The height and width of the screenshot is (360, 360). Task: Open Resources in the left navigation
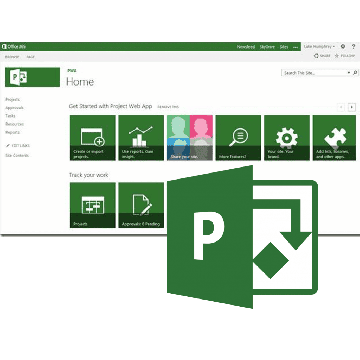[14, 124]
